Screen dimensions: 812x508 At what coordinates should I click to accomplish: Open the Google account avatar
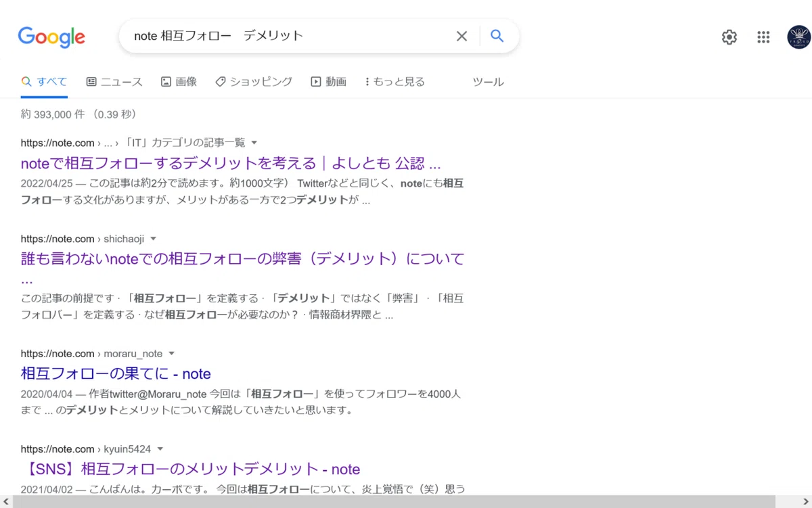(798, 37)
